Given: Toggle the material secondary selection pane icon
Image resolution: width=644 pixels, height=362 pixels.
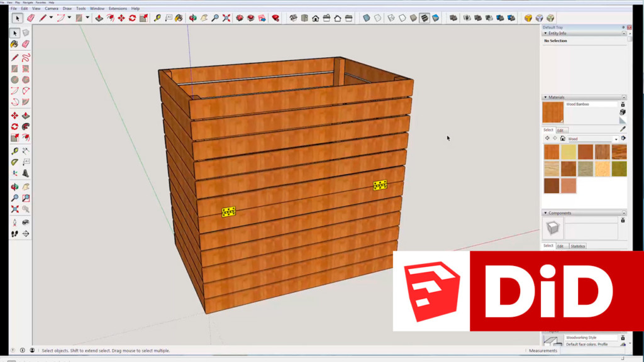Looking at the screenshot, I should (x=623, y=105).
